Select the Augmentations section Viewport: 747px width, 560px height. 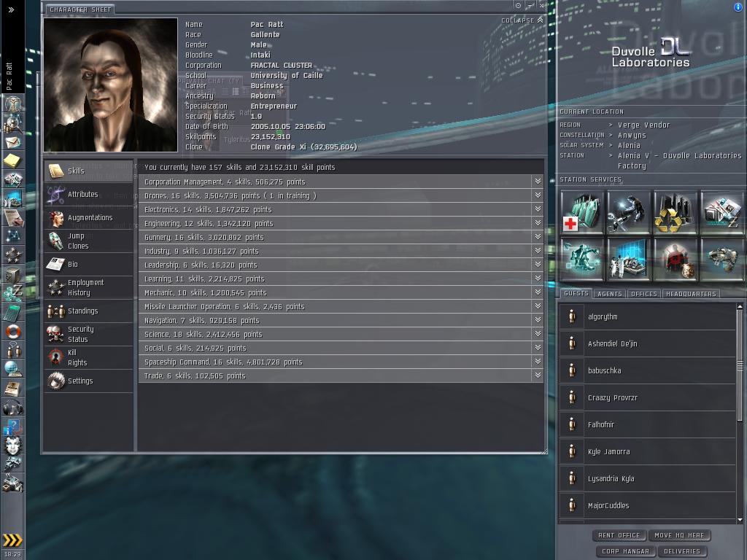pos(88,217)
